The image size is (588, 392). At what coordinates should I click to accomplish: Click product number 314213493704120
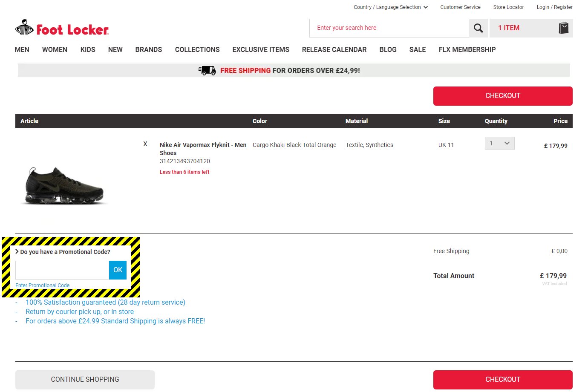185,161
